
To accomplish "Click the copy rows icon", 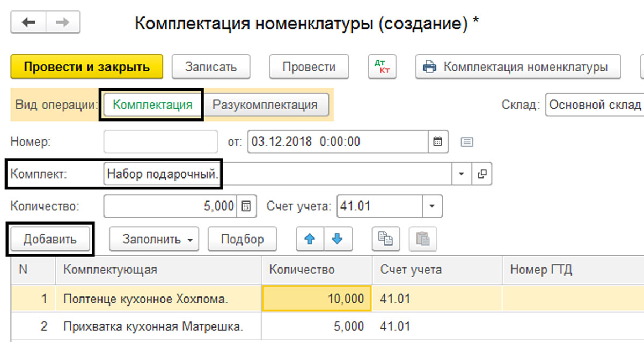I will click(386, 239).
